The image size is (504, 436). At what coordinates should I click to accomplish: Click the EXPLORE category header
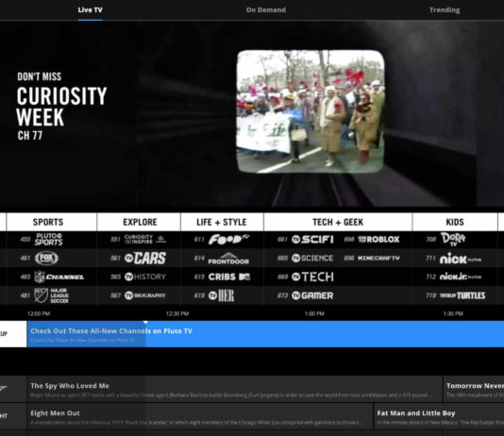[140, 222]
